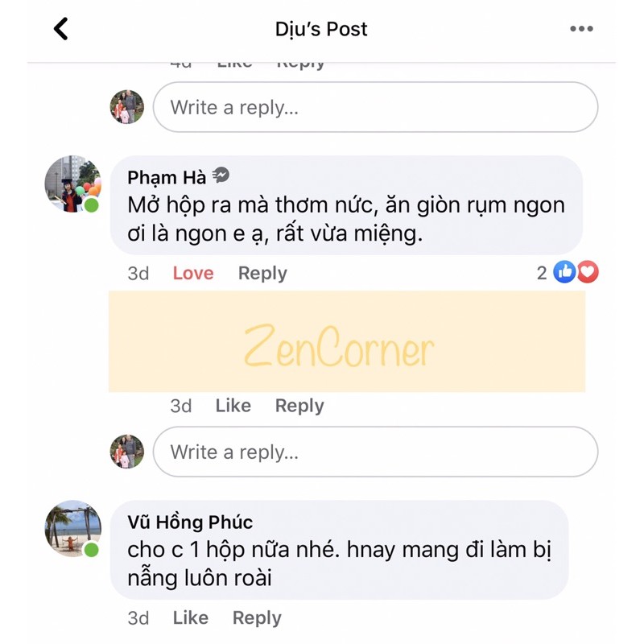Toggle the Love reaction on Phạm Hà's comment
The image size is (644, 644).
(x=193, y=273)
